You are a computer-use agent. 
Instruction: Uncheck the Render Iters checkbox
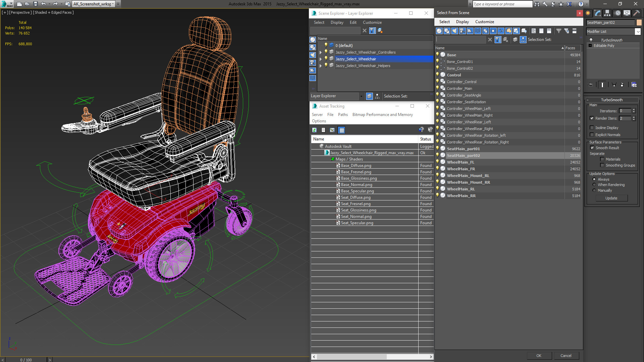pyautogui.click(x=592, y=118)
